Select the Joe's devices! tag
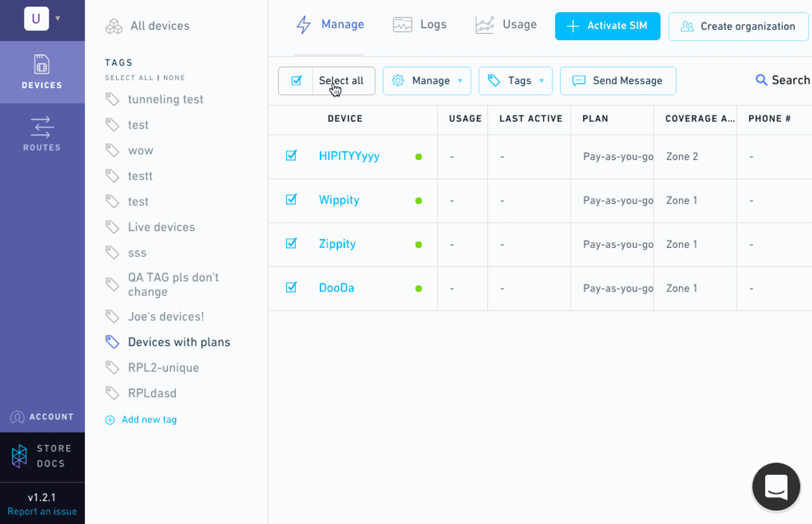 click(166, 317)
